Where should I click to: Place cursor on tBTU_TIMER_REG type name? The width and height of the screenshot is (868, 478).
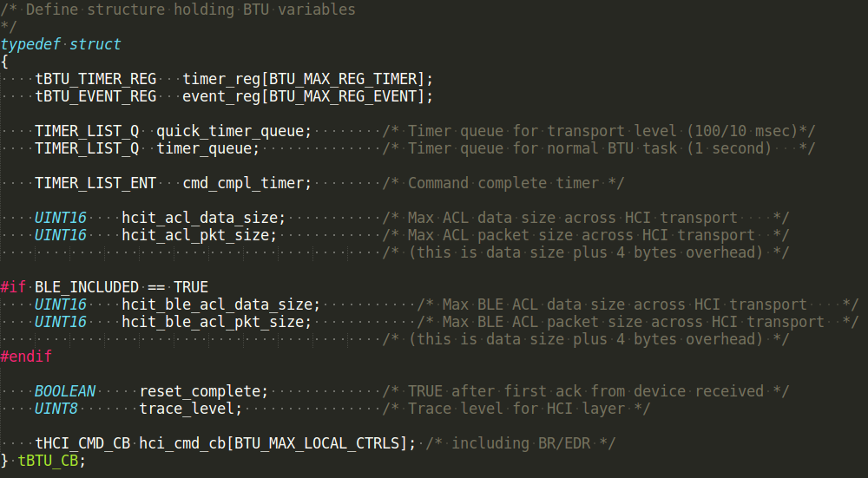point(95,79)
